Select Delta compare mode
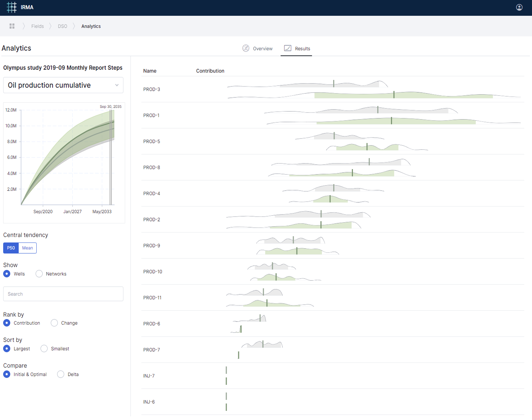The height and width of the screenshot is (420, 532). point(61,374)
